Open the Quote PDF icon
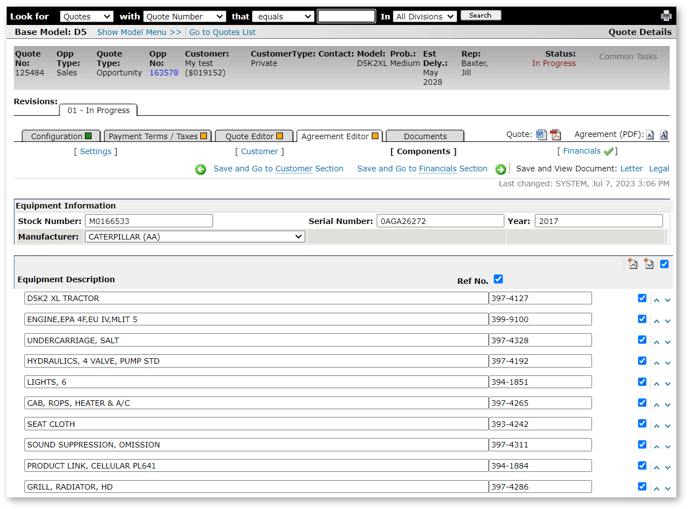This screenshot has height=509, width=688. 555,135
